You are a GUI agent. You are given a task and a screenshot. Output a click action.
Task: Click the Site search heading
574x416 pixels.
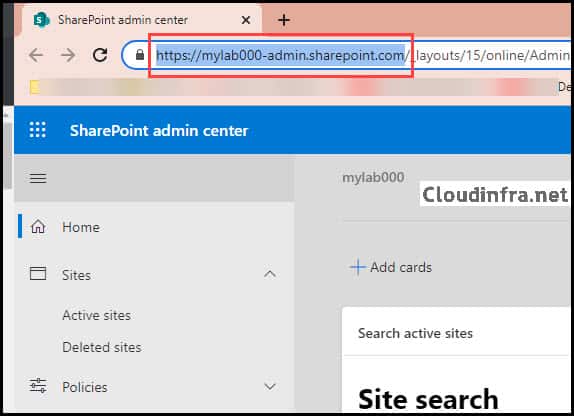[428, 399]
